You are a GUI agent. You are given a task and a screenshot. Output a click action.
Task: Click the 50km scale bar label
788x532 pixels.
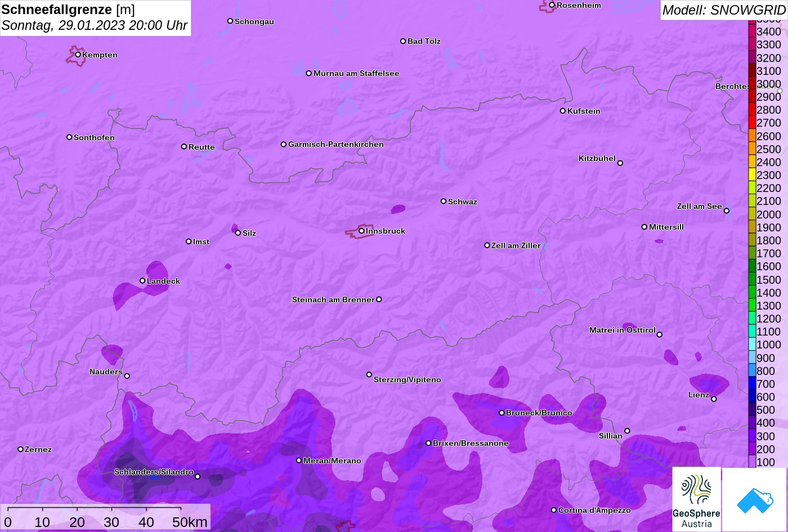click(x=190, y=522)
